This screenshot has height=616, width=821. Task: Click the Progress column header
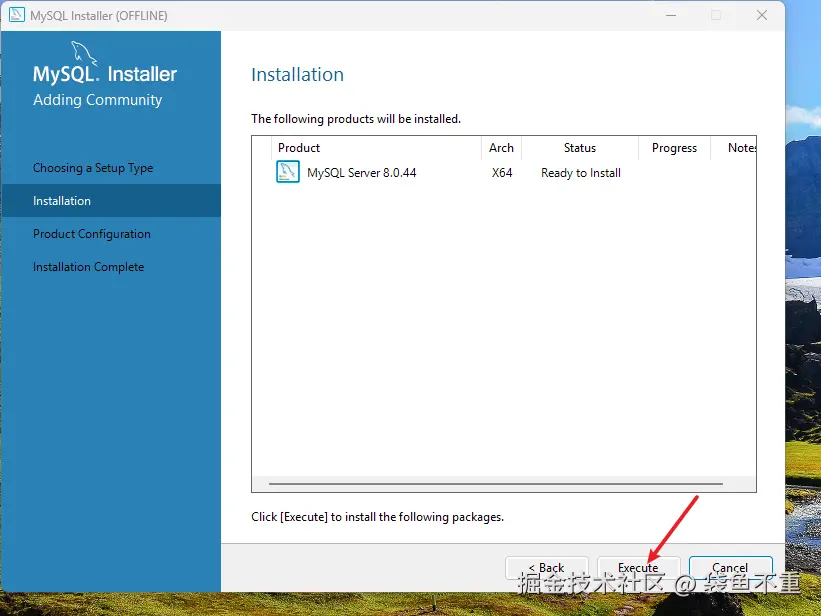pos(674,148)
